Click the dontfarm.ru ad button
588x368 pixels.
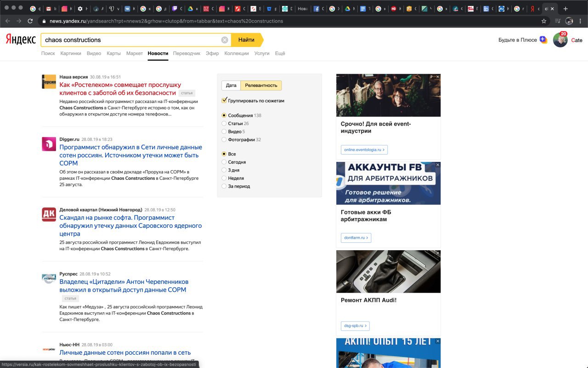pos(356,238)
